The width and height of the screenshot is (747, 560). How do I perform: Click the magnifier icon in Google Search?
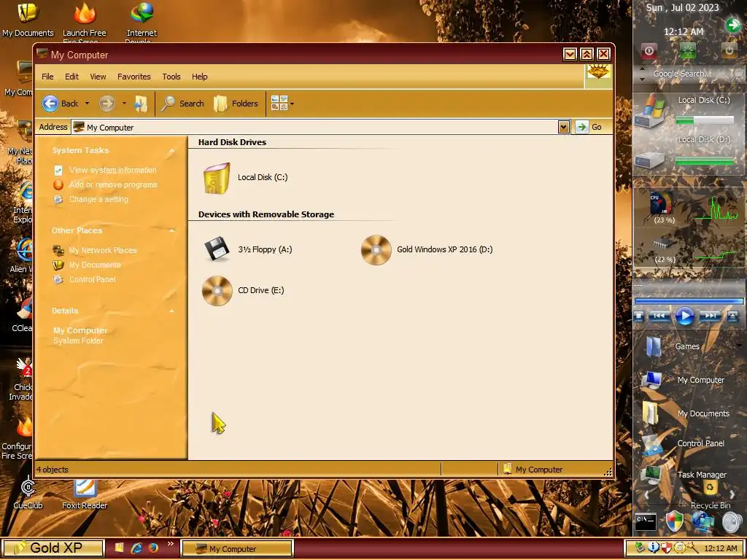tap(739, 74)
